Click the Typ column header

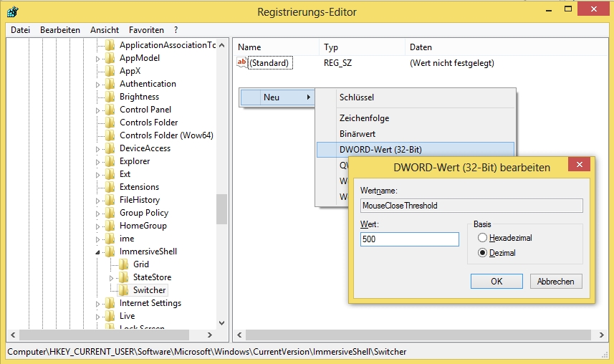point(362,47)
